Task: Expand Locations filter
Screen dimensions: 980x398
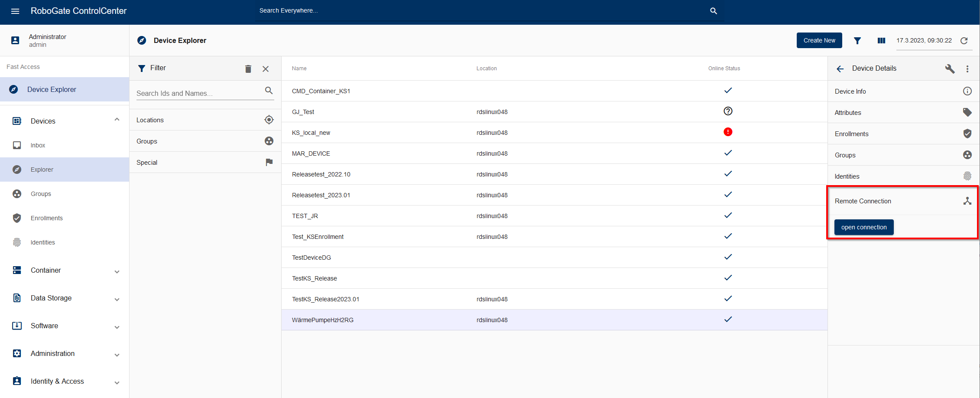Action: coord(205,120)
